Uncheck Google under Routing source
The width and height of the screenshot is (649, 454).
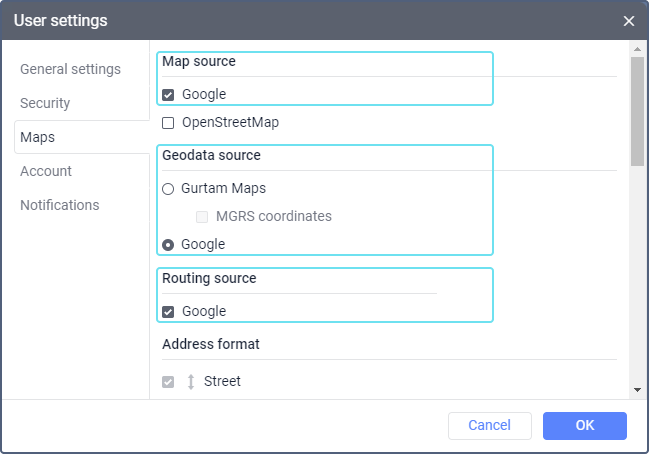[168, 311]
